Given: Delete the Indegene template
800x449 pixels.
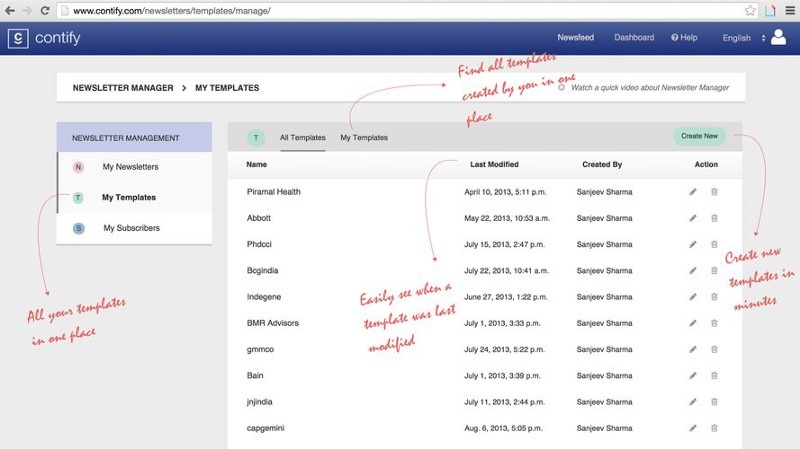Looking at the screenshot, I should [714, 297].
